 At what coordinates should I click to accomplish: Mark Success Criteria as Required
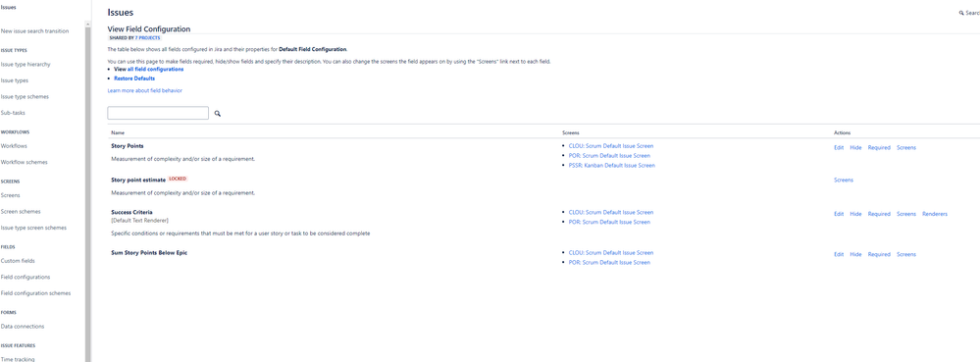pyautogui.click(x=879, y=214)
